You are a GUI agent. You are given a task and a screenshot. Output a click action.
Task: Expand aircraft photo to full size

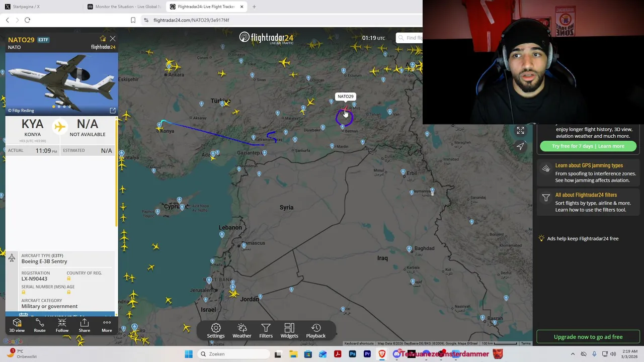113,111
